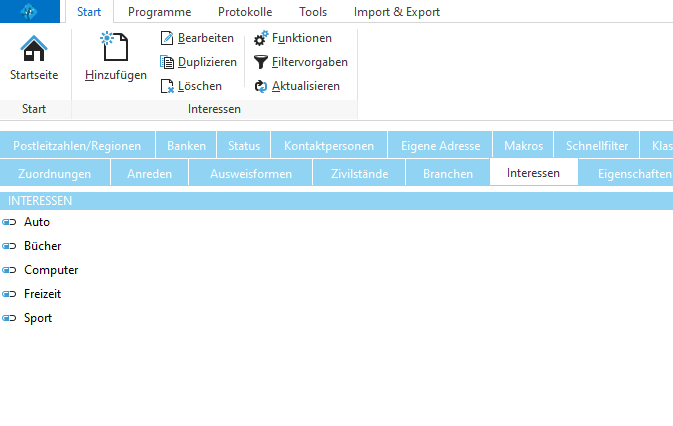Click the Filtervorgaben funnel icon
This screenshot has width=673, height=426.
click(261, 62)
